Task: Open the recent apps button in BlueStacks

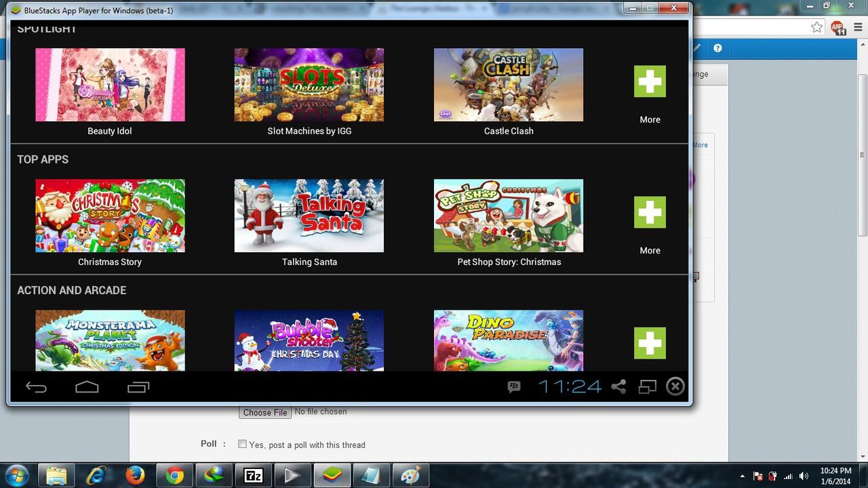Action: pyautogui.click(x=138, y=387)
